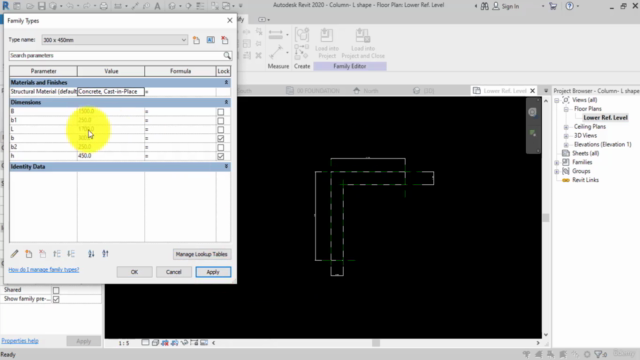Click the highlighted Apply in Family Types
The height and width of the screenshot is (360, 640).
213,272
